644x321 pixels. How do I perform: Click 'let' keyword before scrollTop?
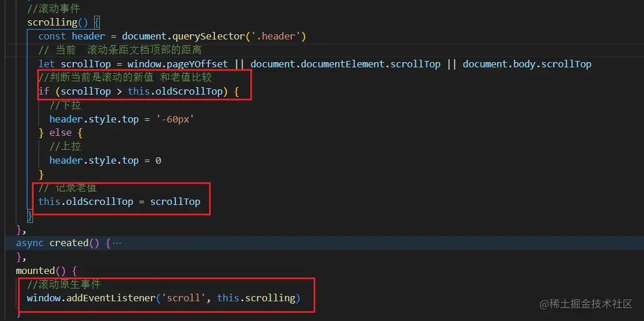[46, 64]
